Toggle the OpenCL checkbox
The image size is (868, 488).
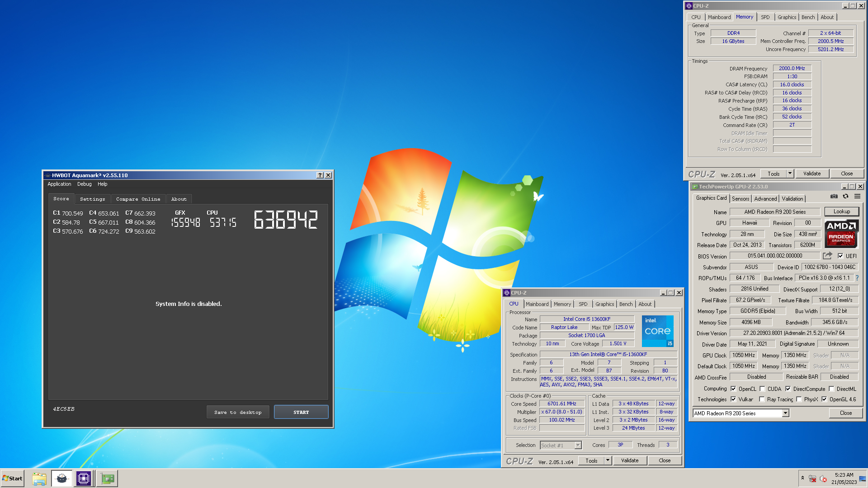[733, 389]
